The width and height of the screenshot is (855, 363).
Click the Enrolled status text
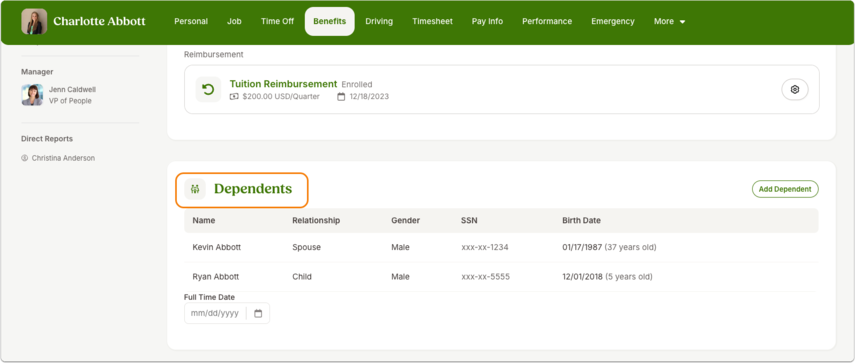pos(357,84)
